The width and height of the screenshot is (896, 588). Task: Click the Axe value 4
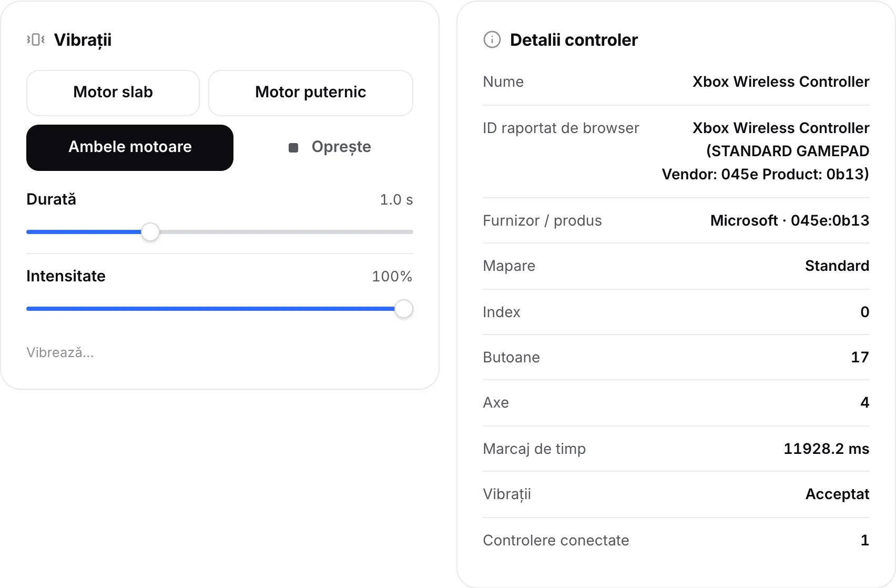pos(865,403)
